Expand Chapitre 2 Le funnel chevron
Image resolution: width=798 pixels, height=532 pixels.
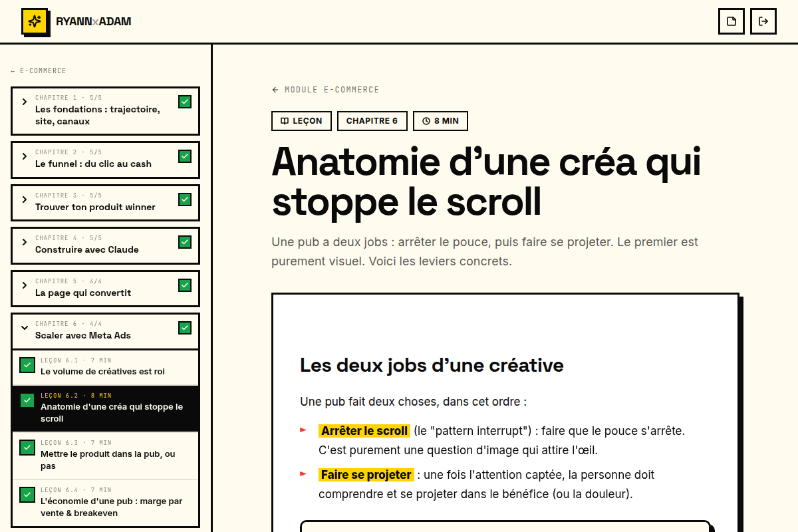tap(25, 156)
